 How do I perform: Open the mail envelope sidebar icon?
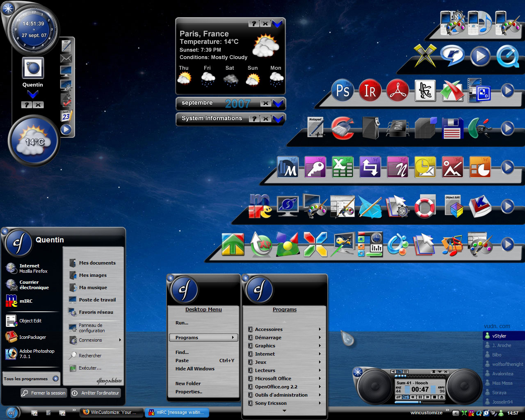pyautogui.click(x=66, y=58)
